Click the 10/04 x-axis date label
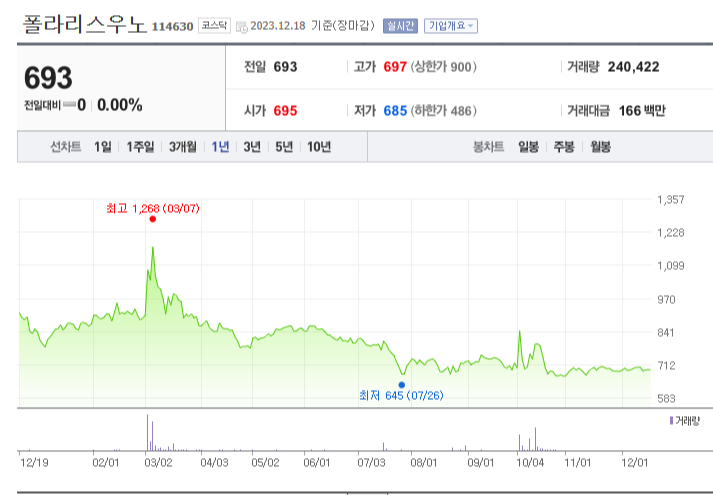713x495 pixels. [x=531, y=463]
